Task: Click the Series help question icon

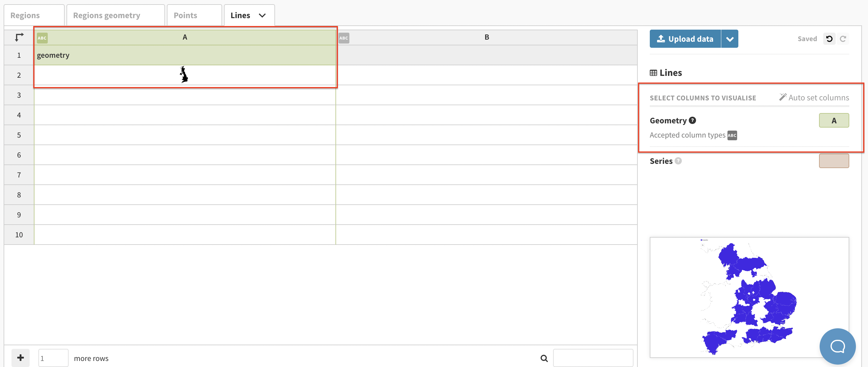Action: [x=678, y=161]
